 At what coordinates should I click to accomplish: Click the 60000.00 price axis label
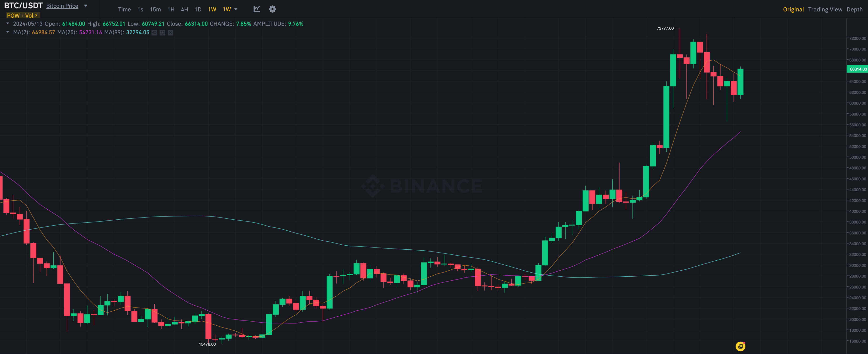click(x=858, y=103)
